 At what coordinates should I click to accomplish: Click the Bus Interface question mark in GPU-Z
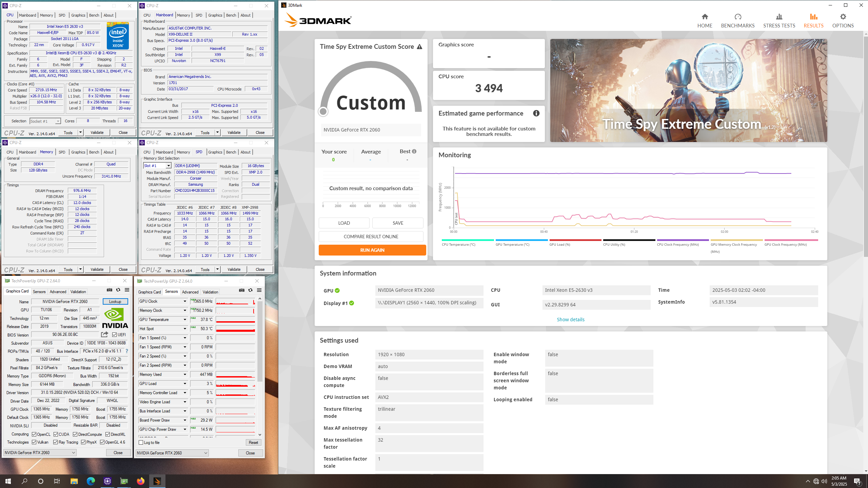[127, 351]
